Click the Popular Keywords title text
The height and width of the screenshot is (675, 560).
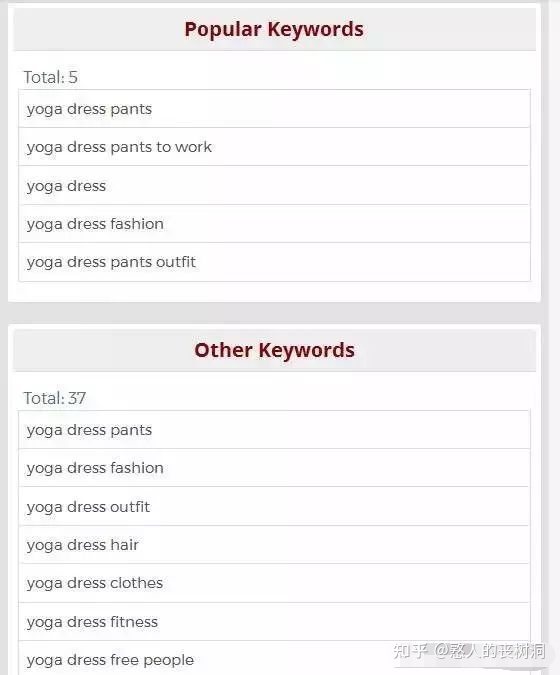[274, 30]
